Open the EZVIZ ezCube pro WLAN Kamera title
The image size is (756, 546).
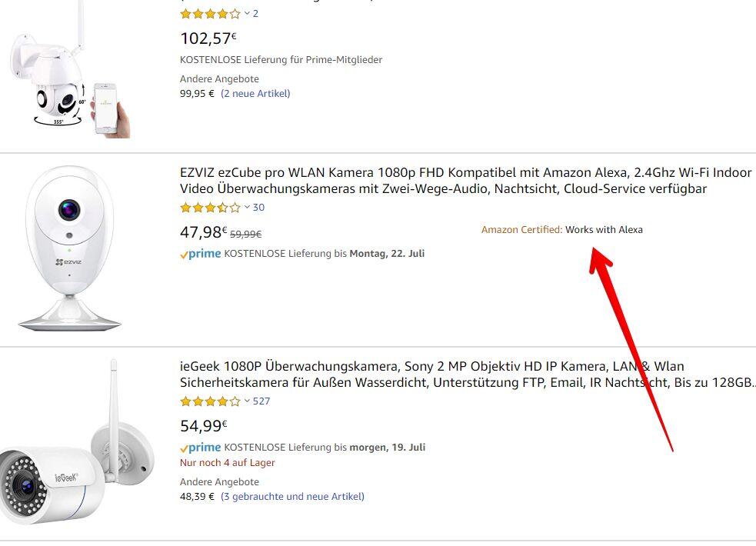465,181
